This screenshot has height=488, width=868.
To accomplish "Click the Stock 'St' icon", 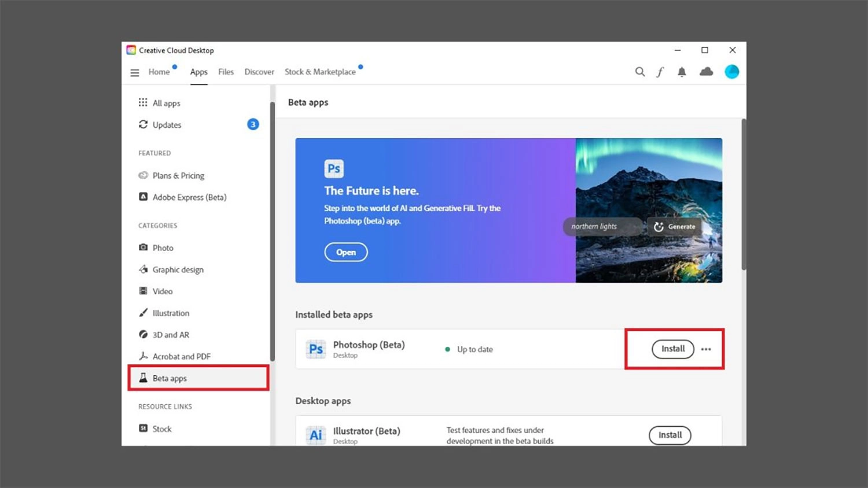I will click(x=143, y=428).
